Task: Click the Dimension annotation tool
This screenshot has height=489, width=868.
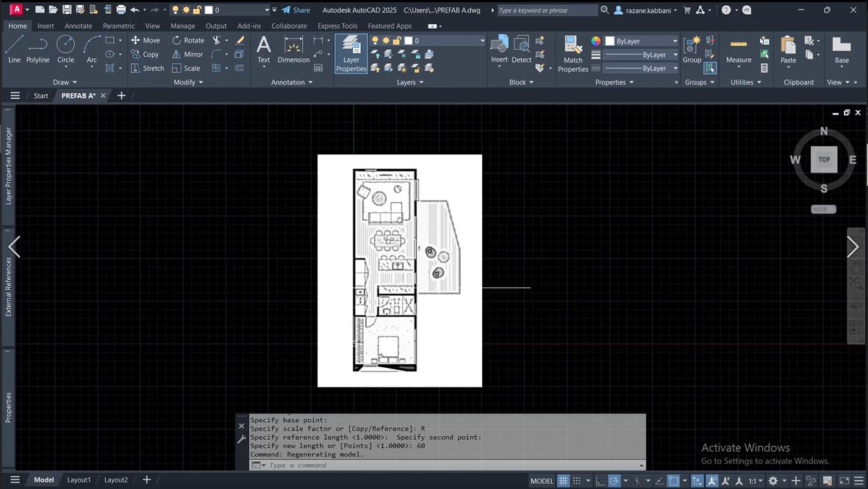Action: 293,50
